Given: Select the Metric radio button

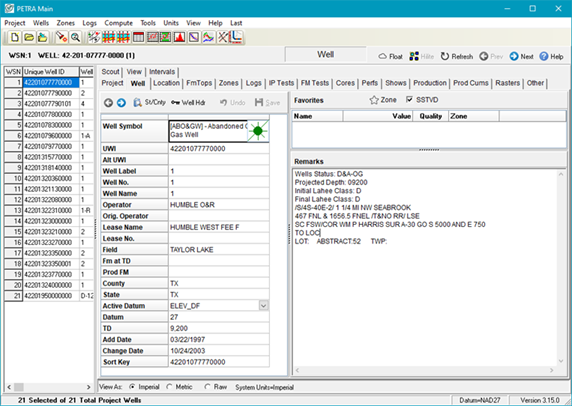Looking at the screenshot, I should tap(169, 387).
